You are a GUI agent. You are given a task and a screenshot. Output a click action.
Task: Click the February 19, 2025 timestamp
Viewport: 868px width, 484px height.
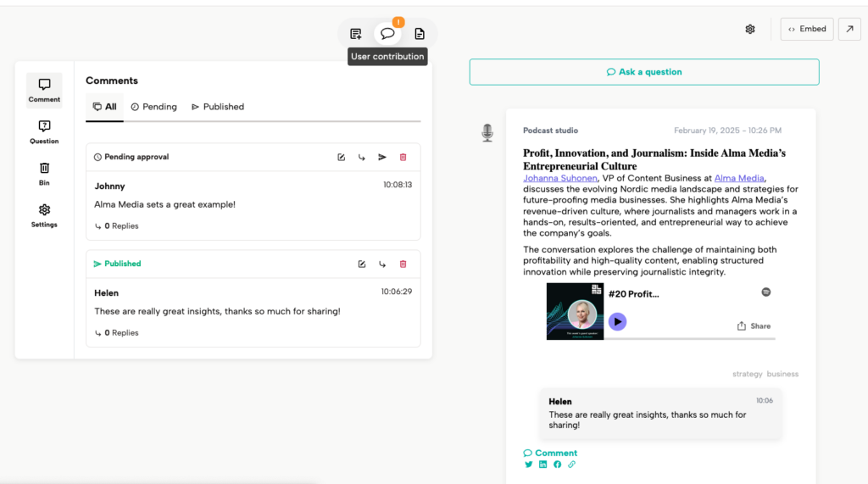(727, 131)
